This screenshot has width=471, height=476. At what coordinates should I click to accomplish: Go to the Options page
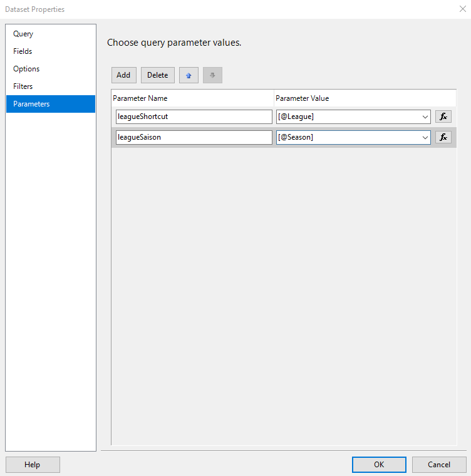26,69
